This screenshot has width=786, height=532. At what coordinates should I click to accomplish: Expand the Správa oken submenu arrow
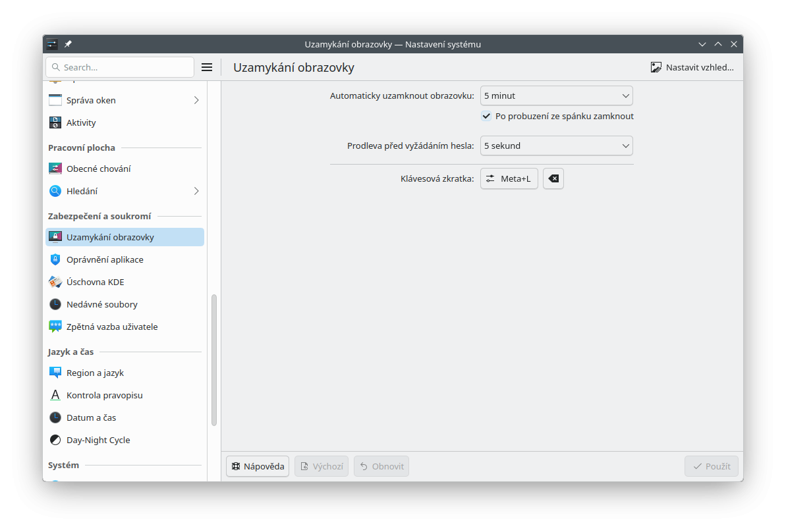[x=196, y=100]
